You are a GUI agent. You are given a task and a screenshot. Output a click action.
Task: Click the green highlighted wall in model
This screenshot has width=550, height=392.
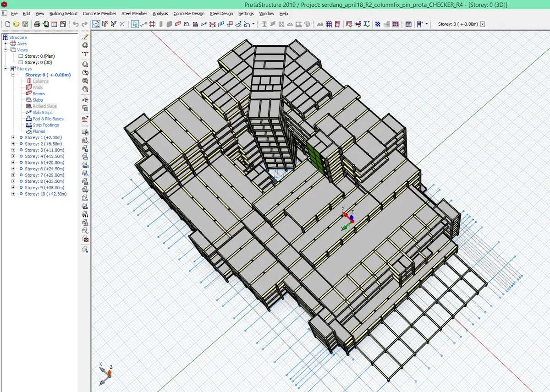(x=316, y=157)
